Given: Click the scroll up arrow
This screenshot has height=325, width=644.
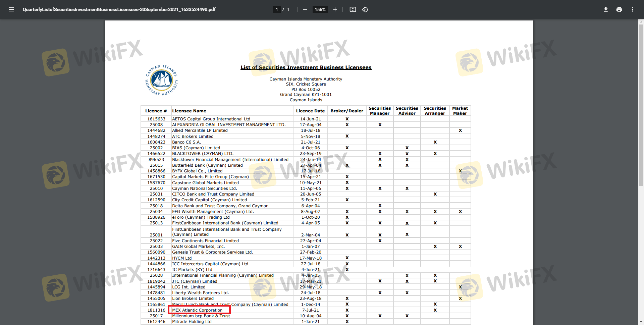Looking at the screenshot, I should (641, 21).
